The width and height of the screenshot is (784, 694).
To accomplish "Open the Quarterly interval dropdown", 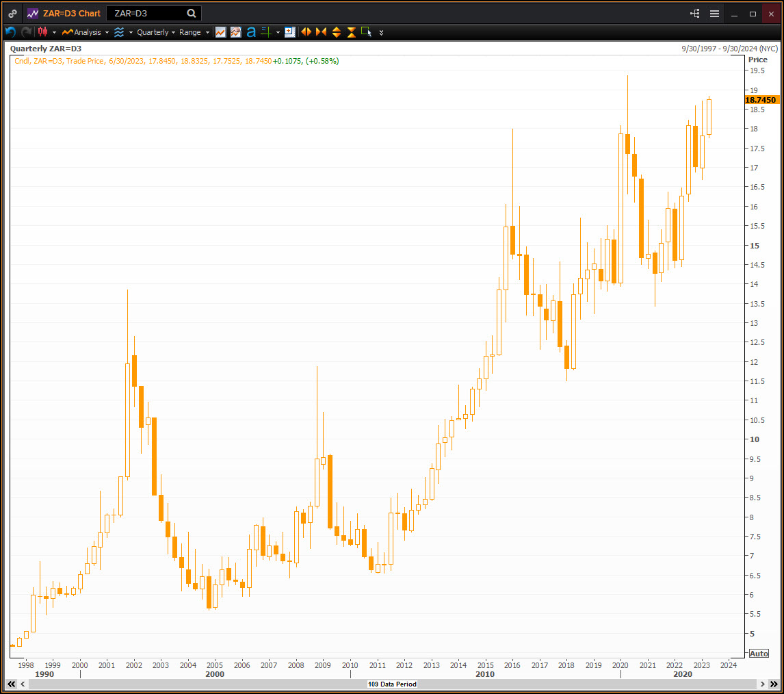I will pos(155,31).
